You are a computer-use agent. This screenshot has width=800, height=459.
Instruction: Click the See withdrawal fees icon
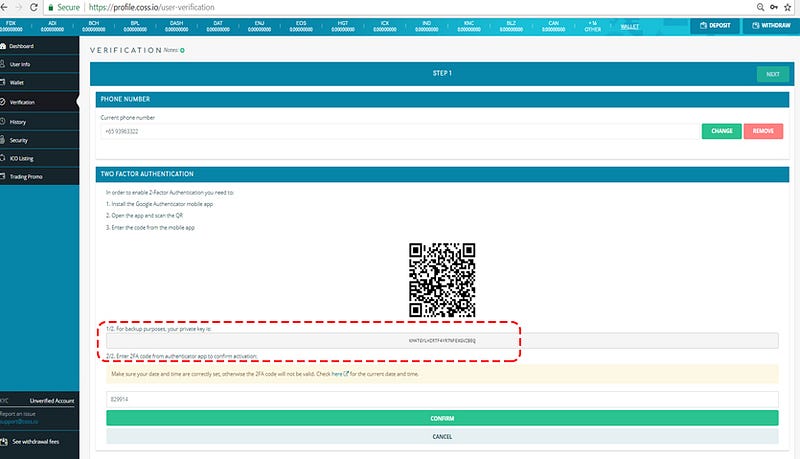pyautogui.click(x=4, y=442)
